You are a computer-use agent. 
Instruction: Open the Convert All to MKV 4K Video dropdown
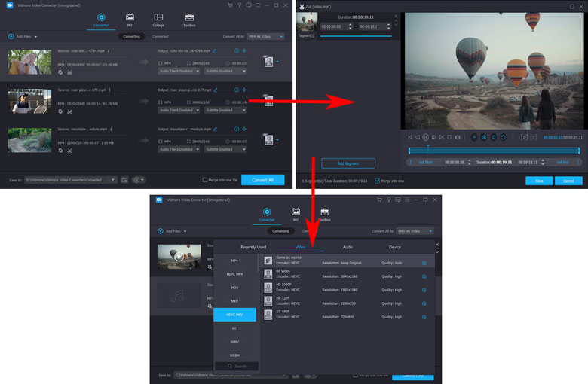coord(415,231)
